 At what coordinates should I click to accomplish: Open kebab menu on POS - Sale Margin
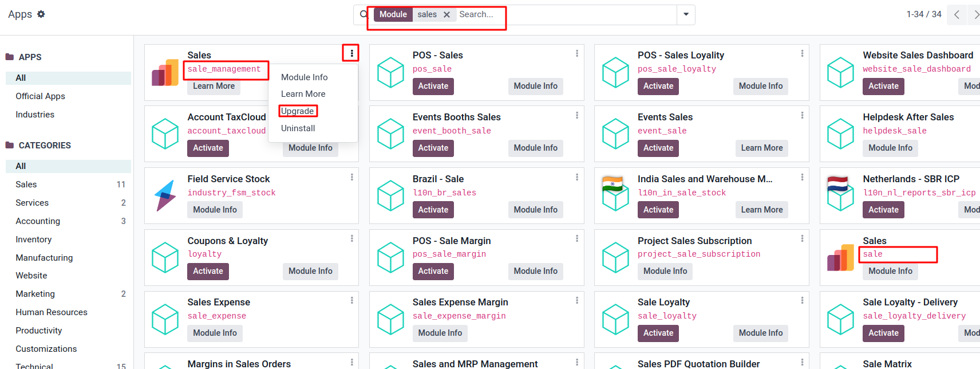pos(576,238)
